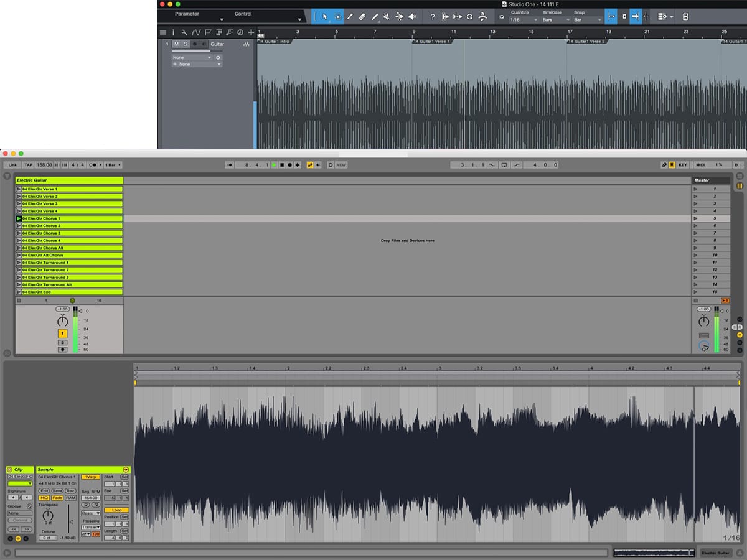Toggle Solo on the Guitar track
747x560 pixels.
(185, 44)
